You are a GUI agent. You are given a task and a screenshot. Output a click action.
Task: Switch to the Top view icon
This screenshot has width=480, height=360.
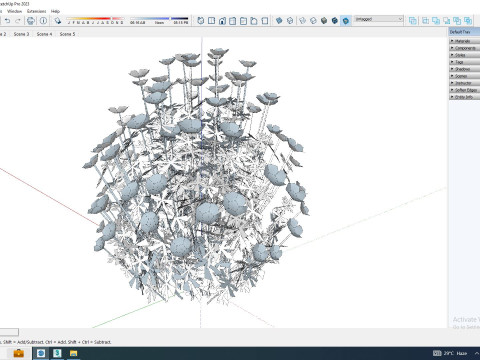211,21
